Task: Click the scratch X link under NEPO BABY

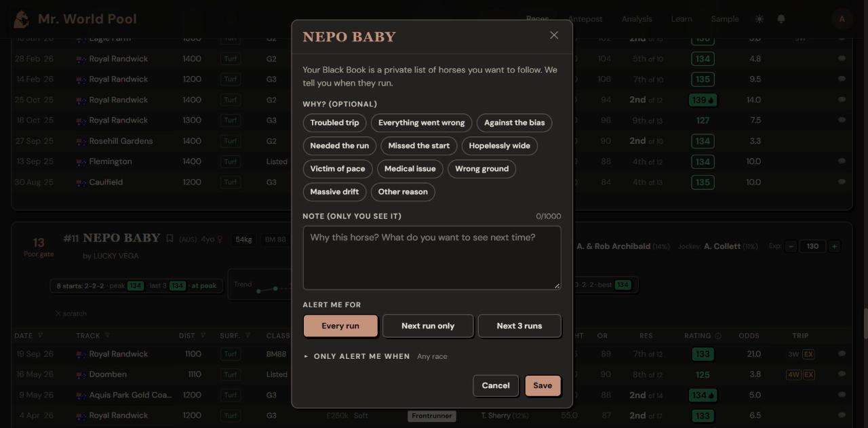Action: 71,313
